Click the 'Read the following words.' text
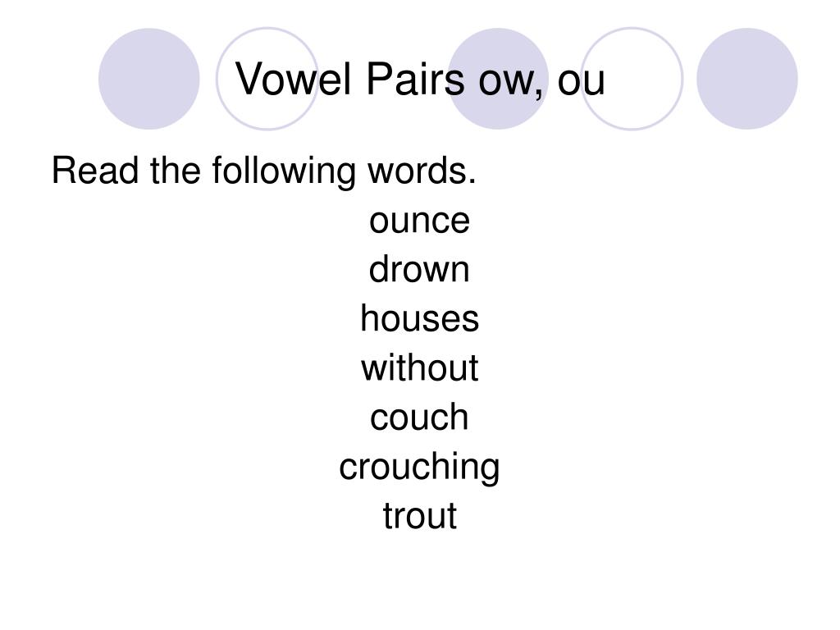The image size is (840, 630). pyautogui.click(x=263, y=171)
